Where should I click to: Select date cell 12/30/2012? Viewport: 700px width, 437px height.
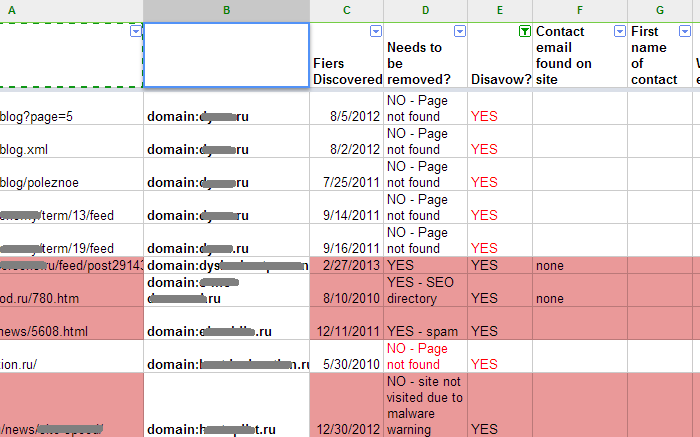pyautogui.click(x=346, y=405)
